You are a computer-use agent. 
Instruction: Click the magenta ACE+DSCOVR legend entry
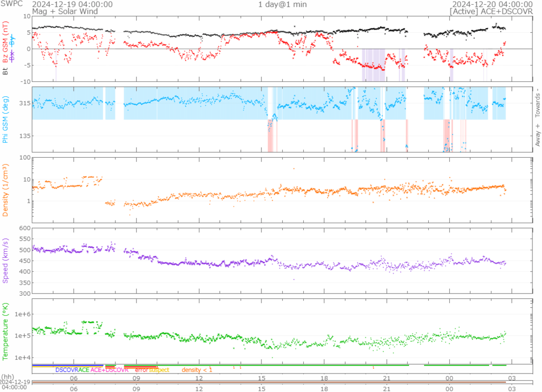point(110,370)
